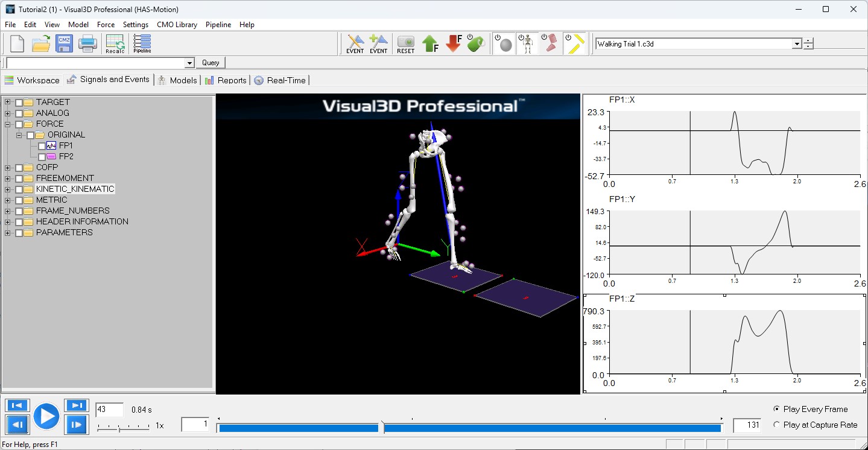Screen dimensions: 868x450
Task: Select Play at Capture Rate option
Action: [815, 425]
